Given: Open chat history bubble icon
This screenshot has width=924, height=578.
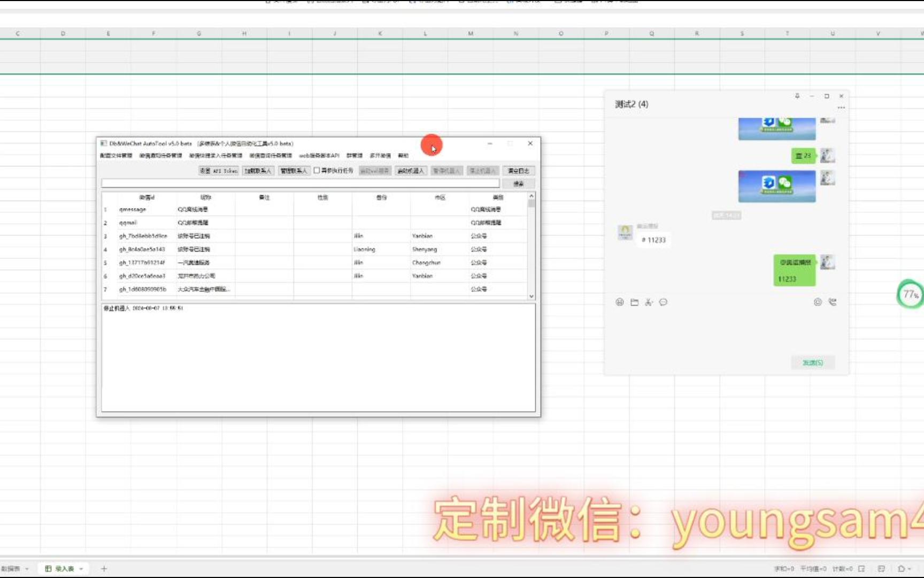Looking at the screenshot, I should 664,302.
